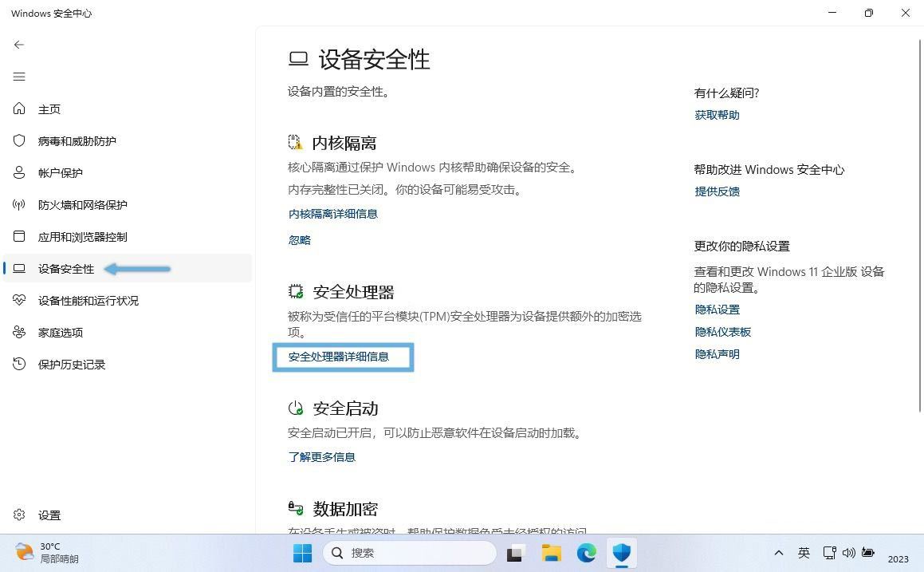Click 内核隔离详细信息 link
Screen dimensions: 924x572
(332, 214)
